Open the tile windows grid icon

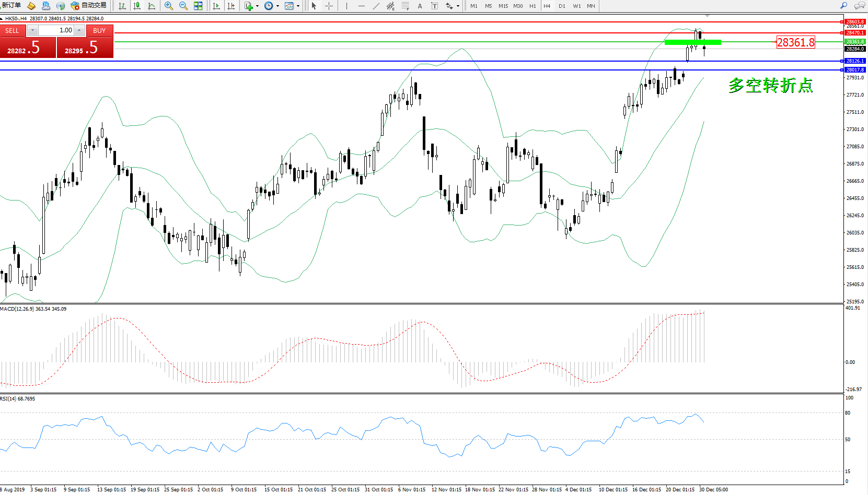[198, 6]
